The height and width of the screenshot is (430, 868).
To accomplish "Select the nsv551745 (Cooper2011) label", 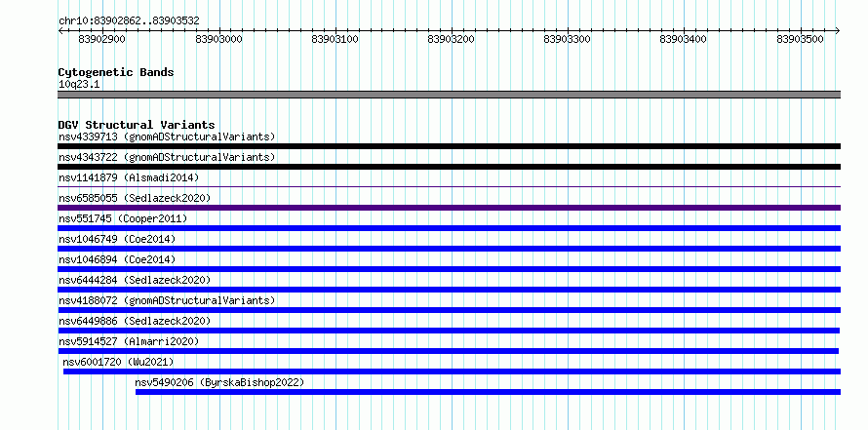I will [123, 218].
